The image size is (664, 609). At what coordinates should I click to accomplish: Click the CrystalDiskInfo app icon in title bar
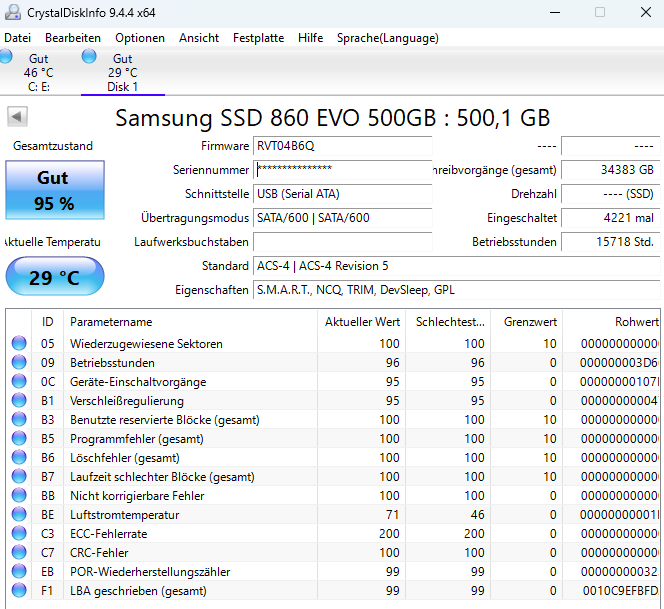[12, 12]
